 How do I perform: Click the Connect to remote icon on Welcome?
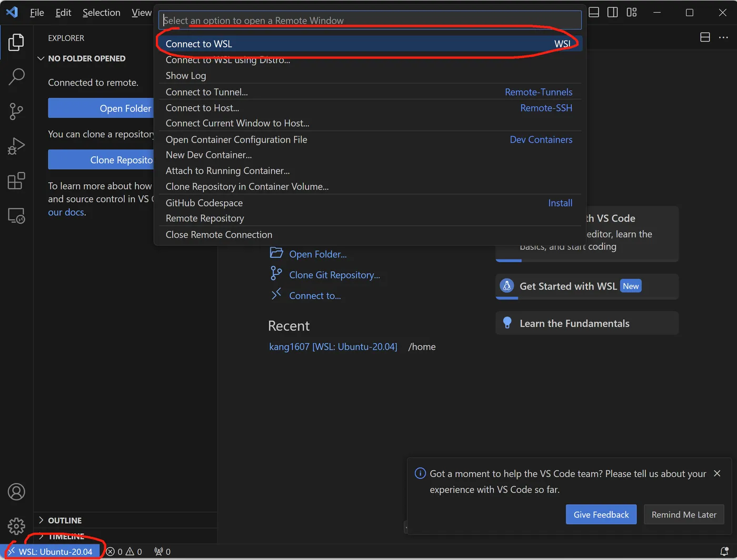276,294
